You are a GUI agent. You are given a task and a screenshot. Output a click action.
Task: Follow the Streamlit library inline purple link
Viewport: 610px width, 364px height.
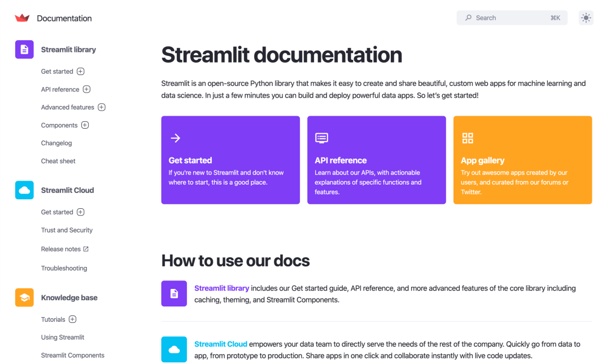[x=222, y=288]
